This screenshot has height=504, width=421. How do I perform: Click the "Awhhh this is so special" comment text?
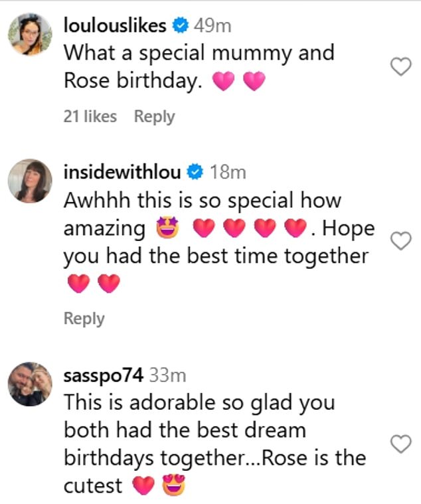[x=202, y=200]
